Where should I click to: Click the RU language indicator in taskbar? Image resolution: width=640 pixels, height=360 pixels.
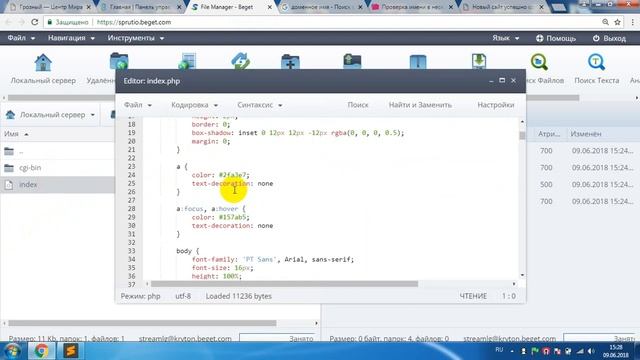499,350
